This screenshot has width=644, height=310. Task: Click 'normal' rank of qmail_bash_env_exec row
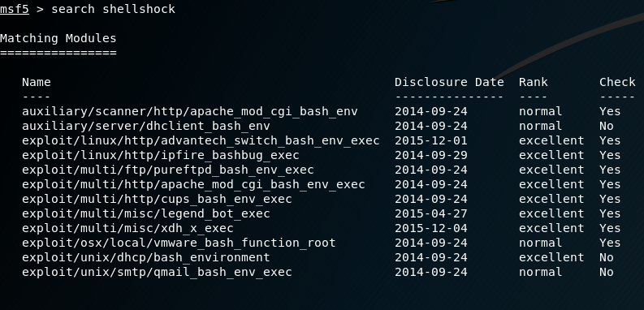coord(541,272)
